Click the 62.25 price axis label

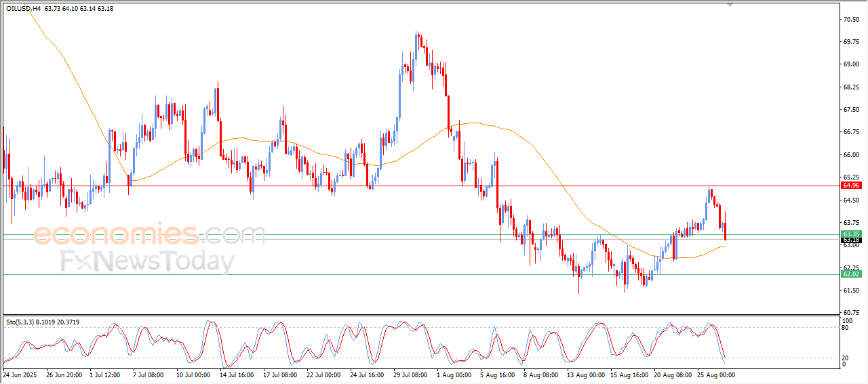click(852, 268)
